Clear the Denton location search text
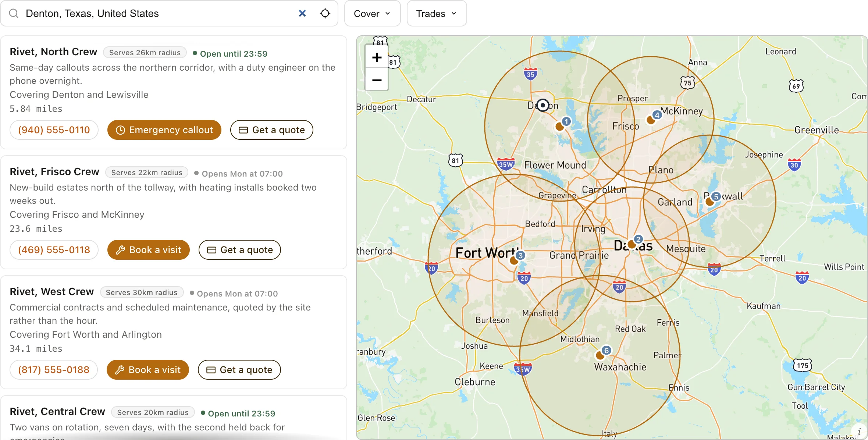Screen dimensions: 868x440 pyautogui.click(x=302, y=14)
